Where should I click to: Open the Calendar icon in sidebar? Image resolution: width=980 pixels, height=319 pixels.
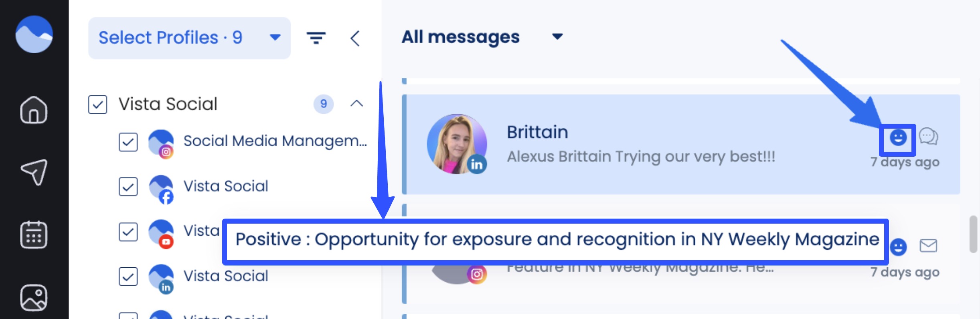[x=34, y=234]
